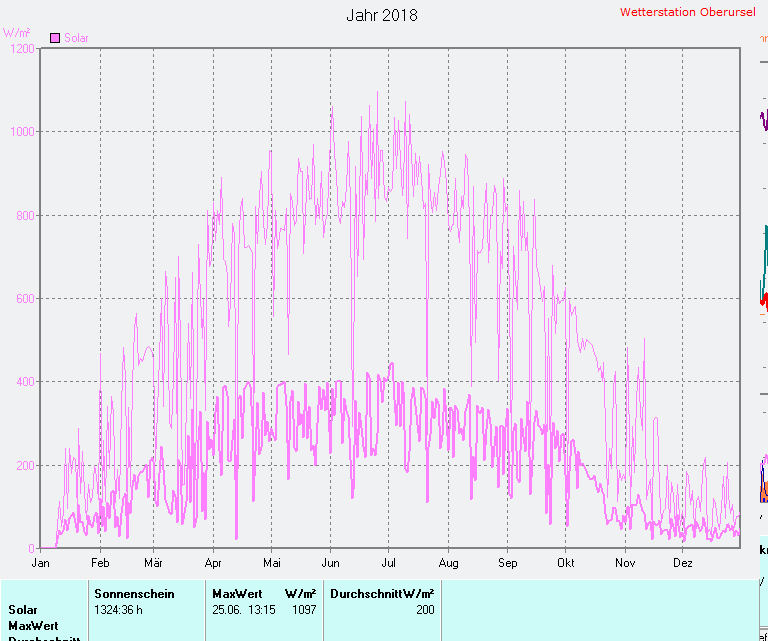768x641 pixels.
Task: Click the 'Solar' legend label
Action: coord(76,38)
